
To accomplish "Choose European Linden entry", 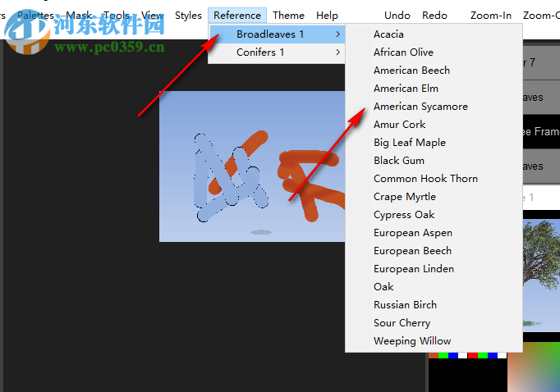I will pos(434,269).
